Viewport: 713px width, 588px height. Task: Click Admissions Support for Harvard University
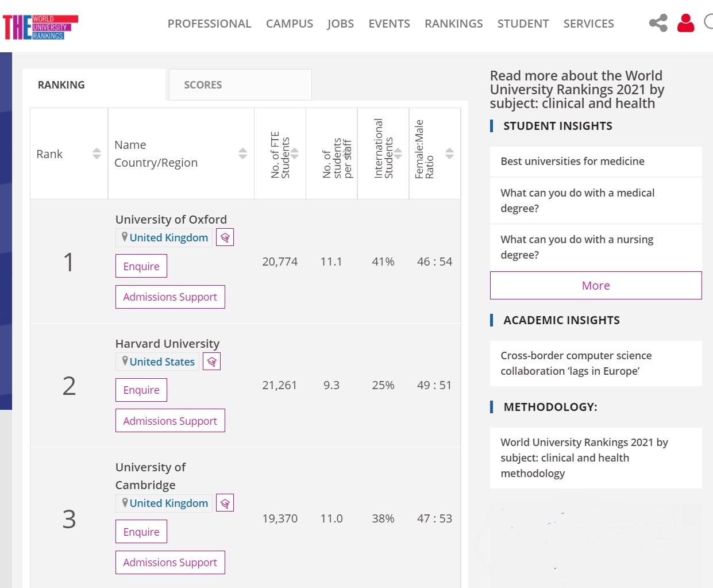[x=170, y=421]
